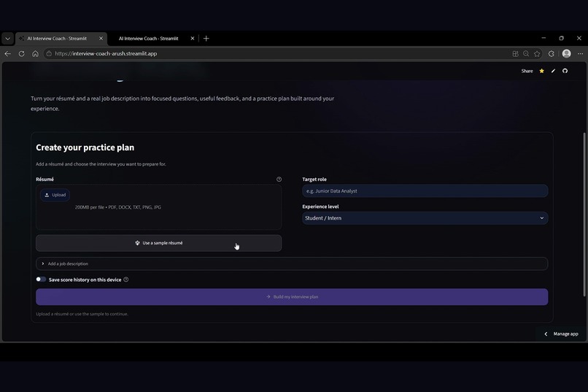Open browser settings and more menu
588x392 pixels.
(x=580, y=53)
